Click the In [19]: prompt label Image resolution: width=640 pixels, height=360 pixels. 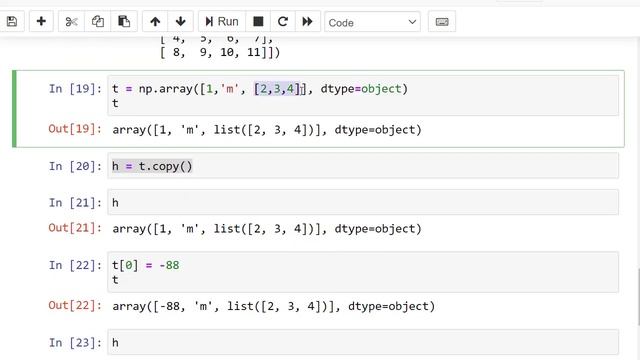click(x=75, y=89)
